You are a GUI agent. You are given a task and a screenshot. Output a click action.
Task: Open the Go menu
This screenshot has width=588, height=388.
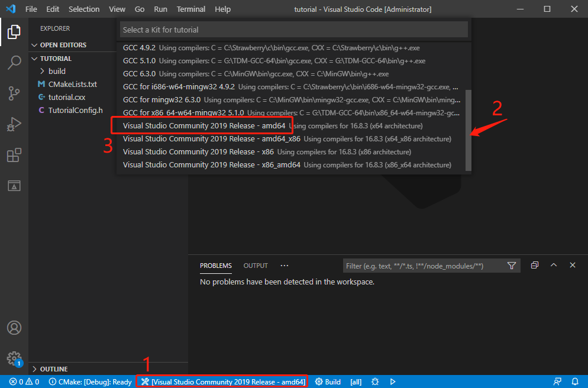click(140, 9)
